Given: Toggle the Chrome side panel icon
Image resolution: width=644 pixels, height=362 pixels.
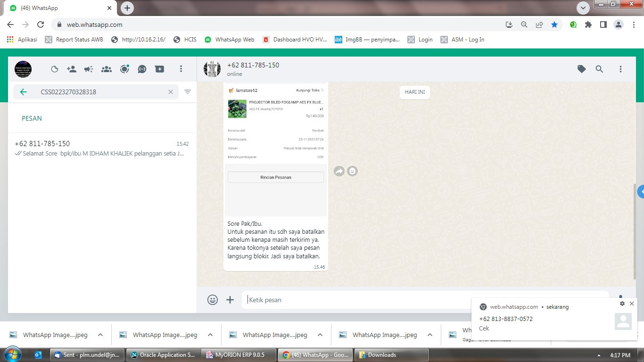Looking at the screenshot, I should 603,25.
